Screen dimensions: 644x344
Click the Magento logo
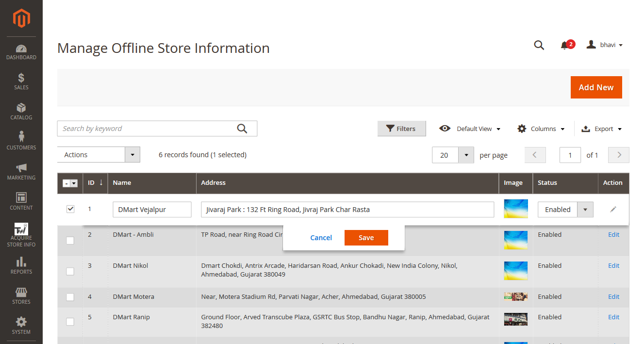(x=21, y=18)
